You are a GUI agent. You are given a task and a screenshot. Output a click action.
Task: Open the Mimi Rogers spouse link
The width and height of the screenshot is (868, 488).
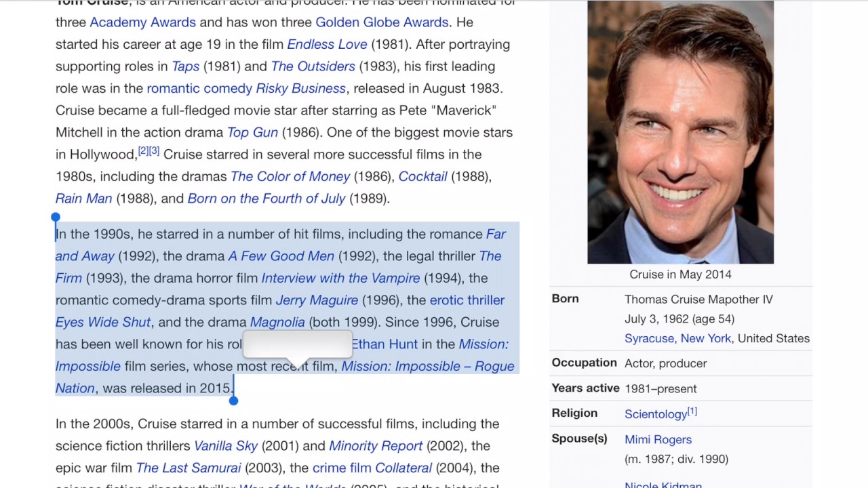[658, 439]
